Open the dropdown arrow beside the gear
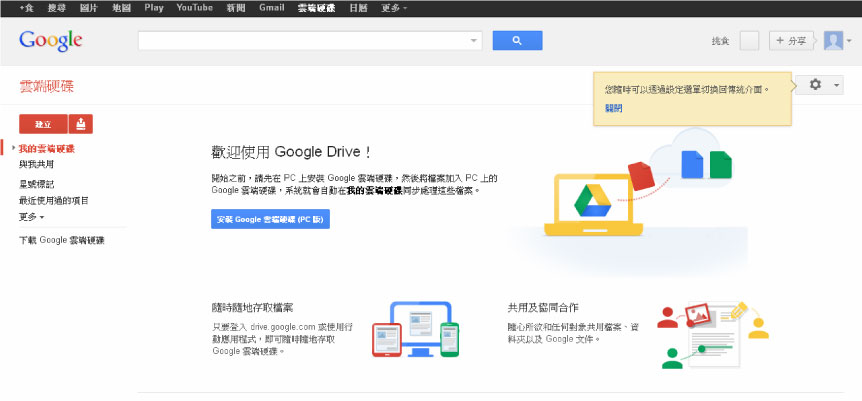This screenshot has width=862, height=401. tap(836, 85)
